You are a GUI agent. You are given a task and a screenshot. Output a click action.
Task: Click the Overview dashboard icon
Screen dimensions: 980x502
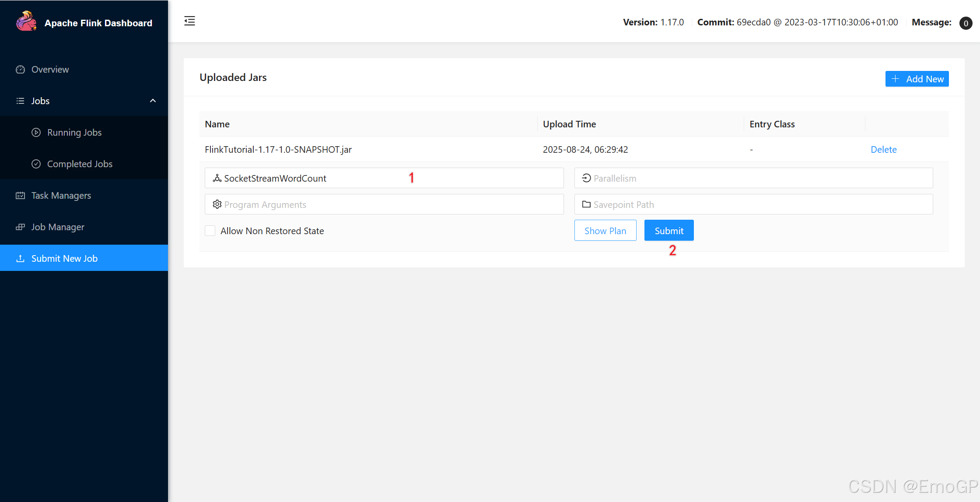coord(20,70)
